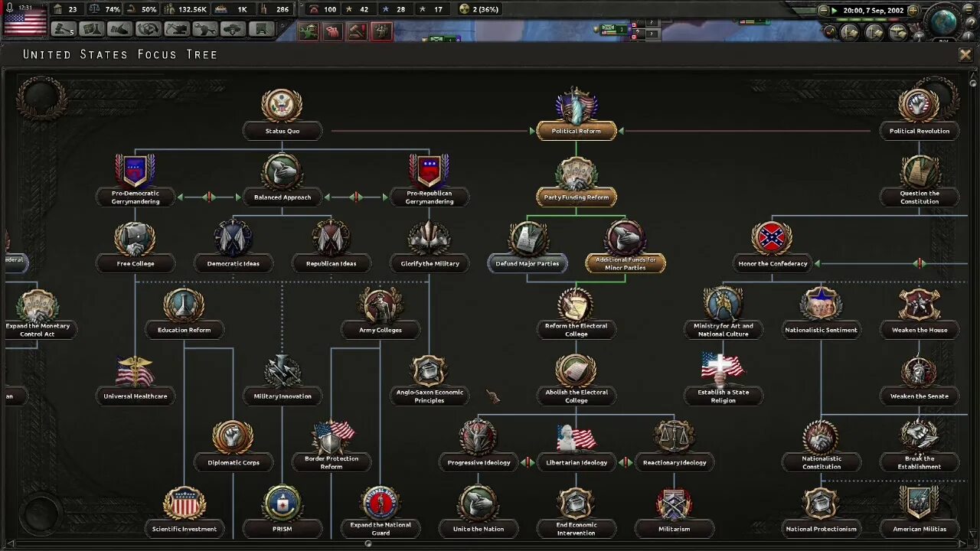
Task: Select the American Militias focus
Action: click(x=920, y=529)
